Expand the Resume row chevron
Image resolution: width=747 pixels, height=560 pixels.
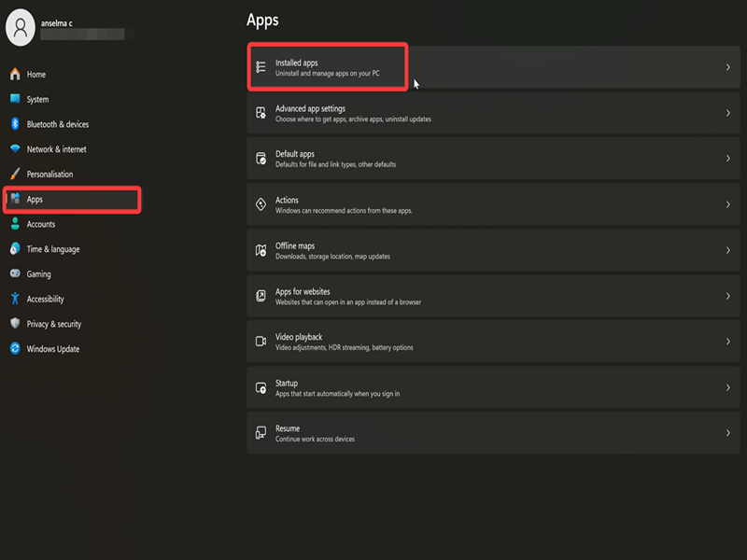[x=727, y=433]
